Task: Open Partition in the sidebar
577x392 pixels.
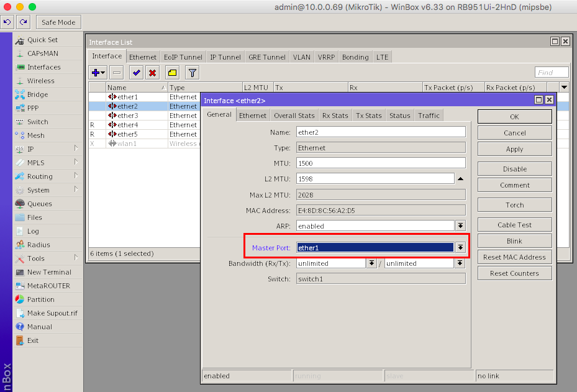Action: [x=40, y=299]
